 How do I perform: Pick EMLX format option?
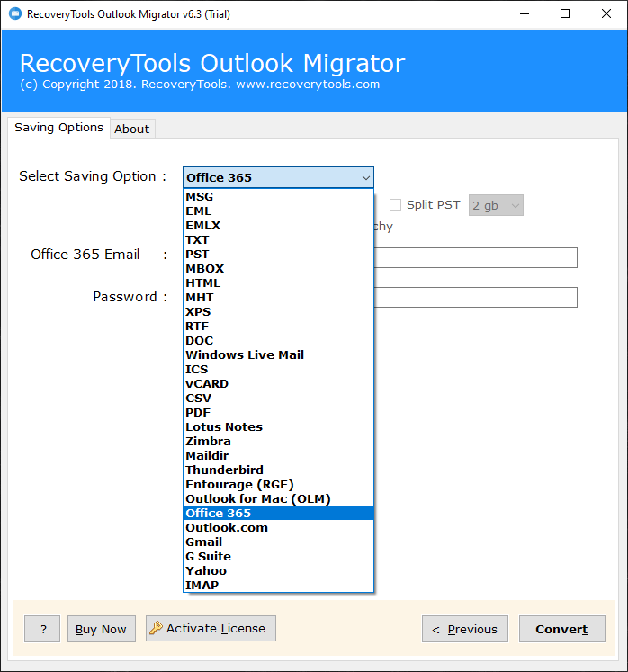(x=278, y=226)
